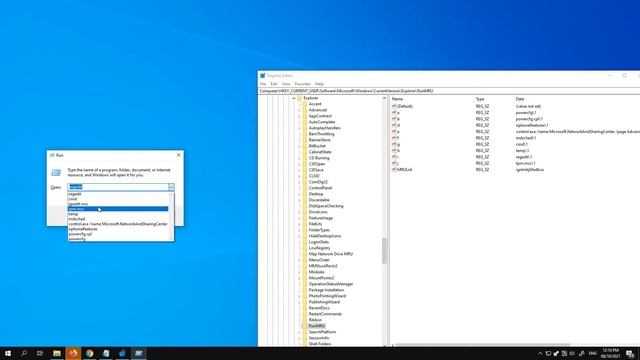Open the Help menu in Registry Editor

coord(319,84)
